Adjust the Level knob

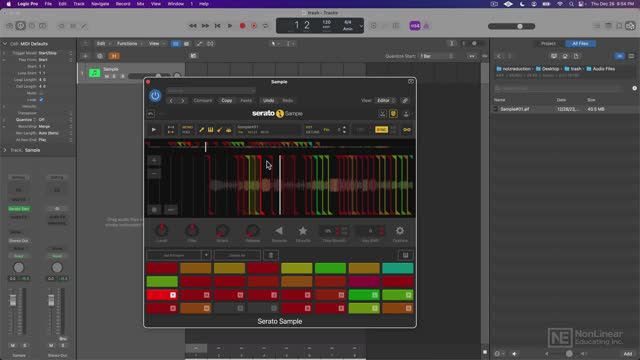(x=161, y=231)
